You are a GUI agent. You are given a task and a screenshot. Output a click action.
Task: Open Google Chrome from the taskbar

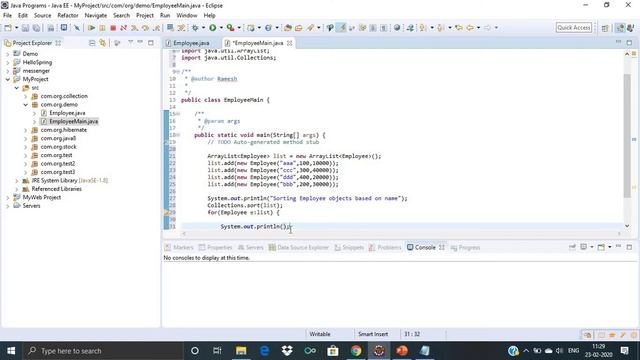pyautogui.click(x=356, y=351)
